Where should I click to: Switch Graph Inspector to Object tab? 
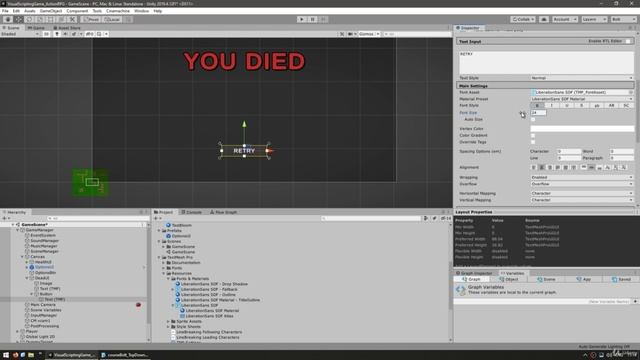pos(509,280)
